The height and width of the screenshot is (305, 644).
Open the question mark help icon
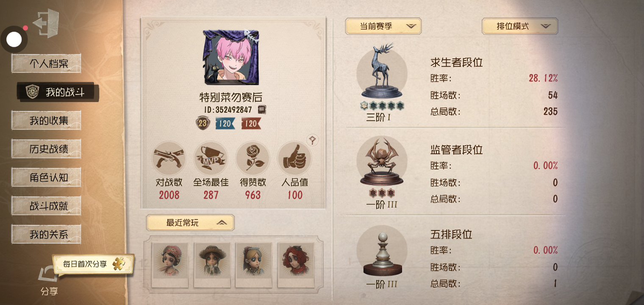click(313, 140)
